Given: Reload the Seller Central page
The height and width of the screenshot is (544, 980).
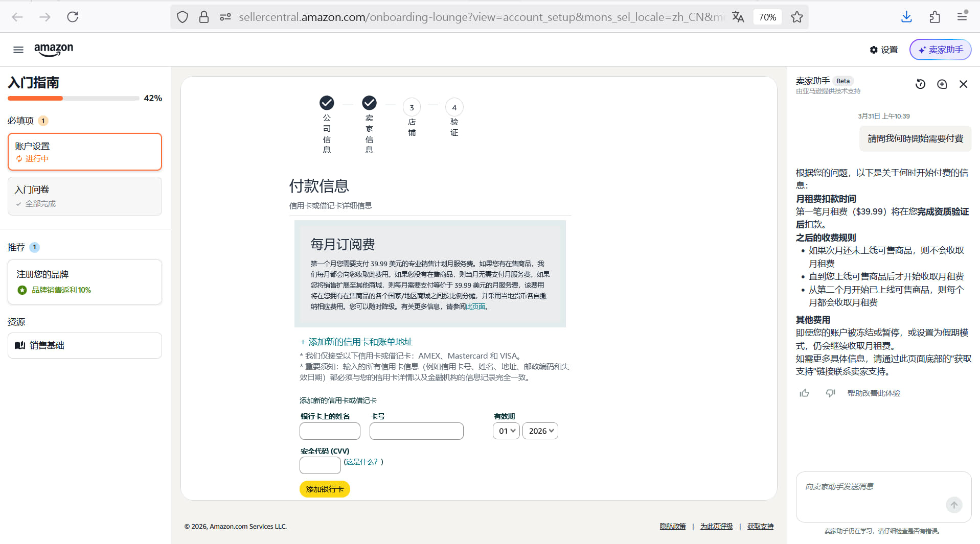Looking at the screenshot, I should click(x=73, y=17).
